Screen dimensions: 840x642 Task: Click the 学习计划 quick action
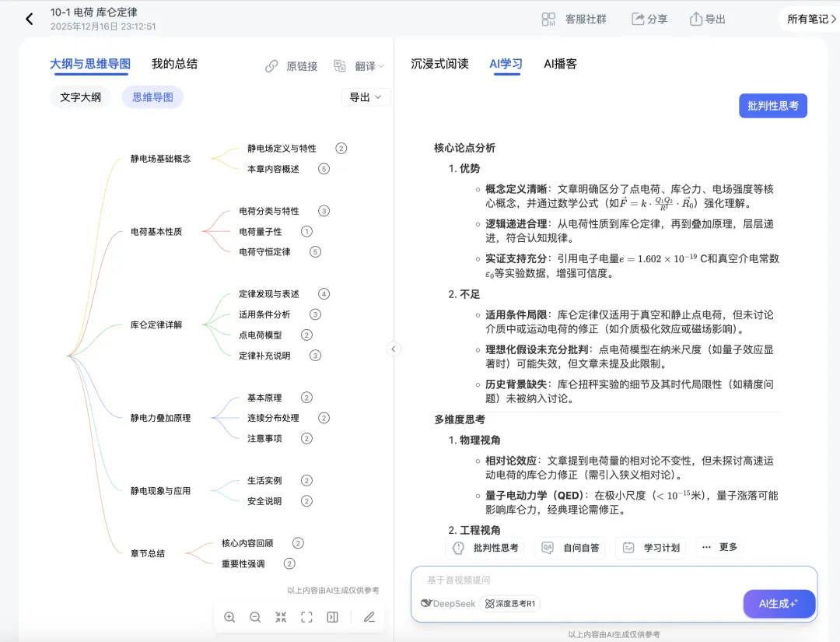[651, 548]
